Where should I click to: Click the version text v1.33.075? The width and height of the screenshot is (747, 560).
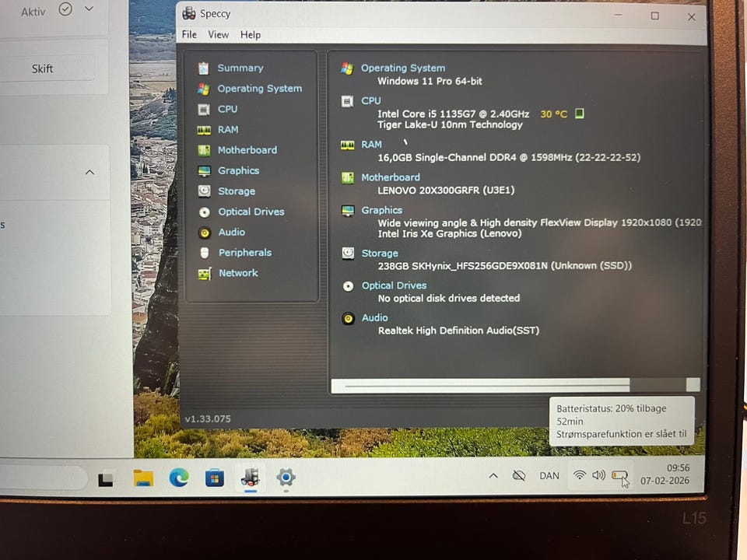[x=208, y=419]
